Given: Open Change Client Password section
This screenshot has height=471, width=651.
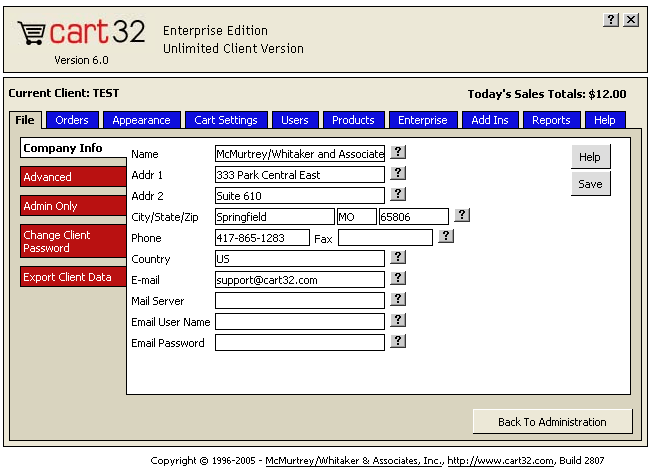Looking at the screenshot, I should coord(73,241).
